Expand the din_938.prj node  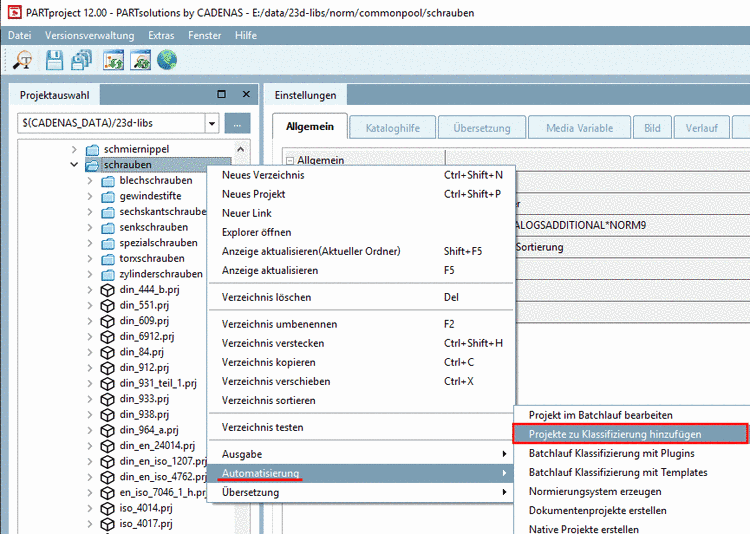(90, 414)
